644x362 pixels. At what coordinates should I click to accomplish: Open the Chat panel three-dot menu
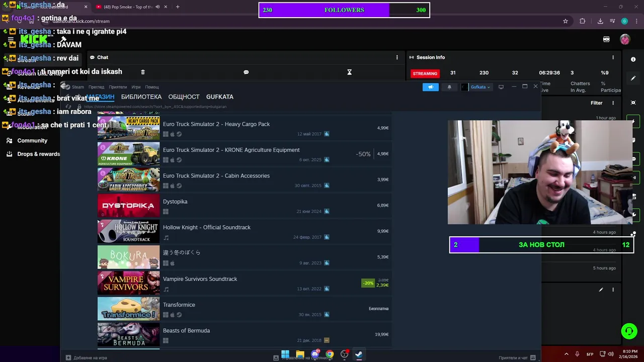tap(397, 57)
